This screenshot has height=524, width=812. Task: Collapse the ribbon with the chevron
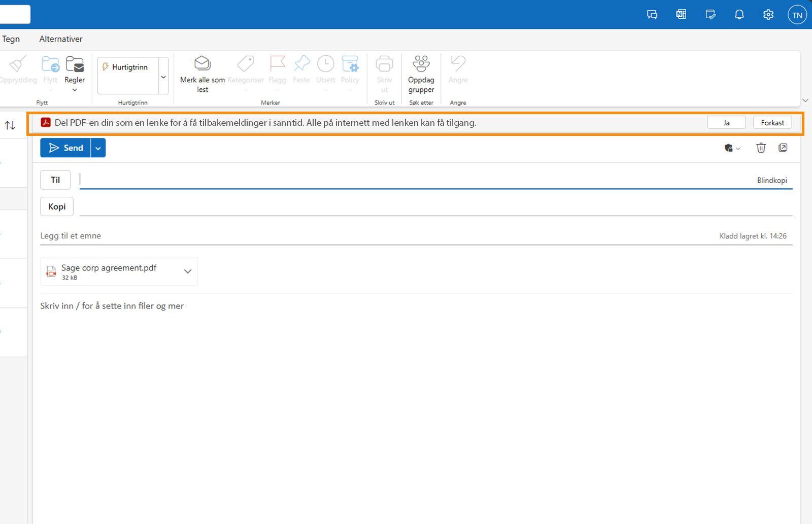805,100
